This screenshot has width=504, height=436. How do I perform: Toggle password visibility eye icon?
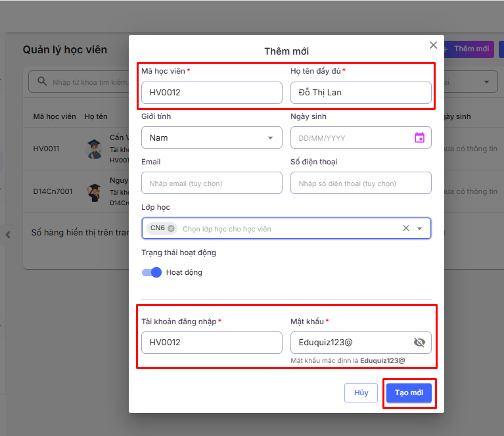(x=419, y=343)
